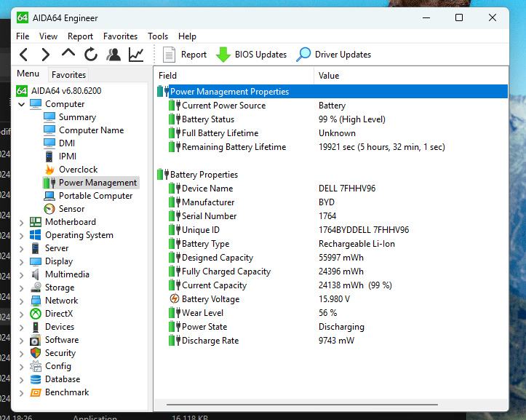Click the BIOS Updates green arrow
The image size is (526, 420).
pos(223,55)
